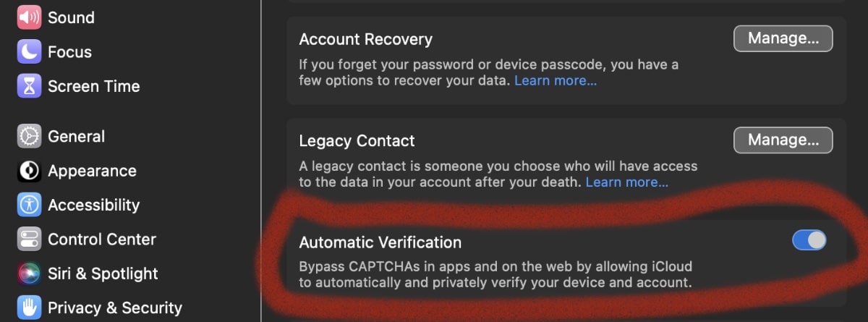868x322 pixels.
Task: Click the Siri & Spotlight orb icon
Action: click(x=29, y=274)
